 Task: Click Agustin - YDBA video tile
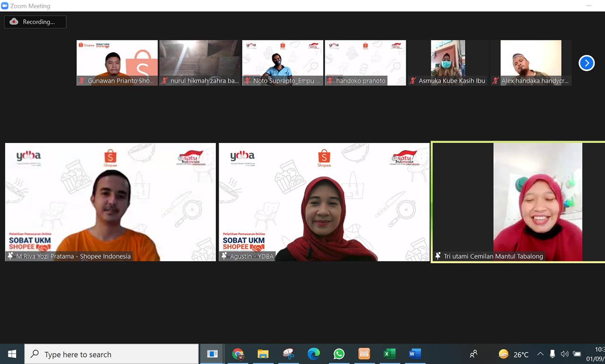[324, 202]
